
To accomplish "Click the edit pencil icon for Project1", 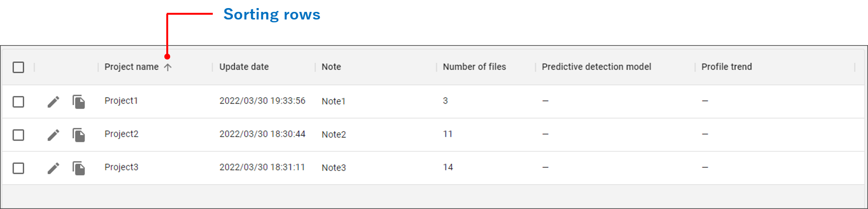I will 53,102.
